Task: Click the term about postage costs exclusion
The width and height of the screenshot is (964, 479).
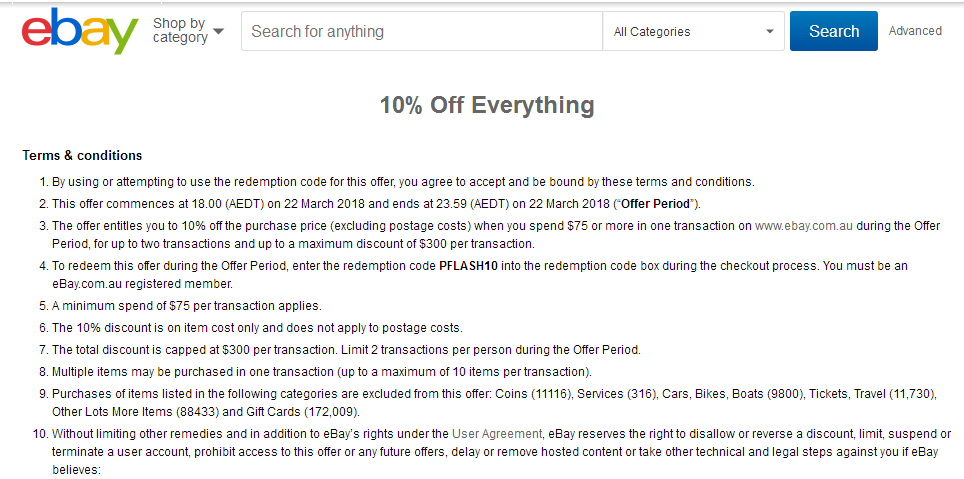Action: point(257,328)
